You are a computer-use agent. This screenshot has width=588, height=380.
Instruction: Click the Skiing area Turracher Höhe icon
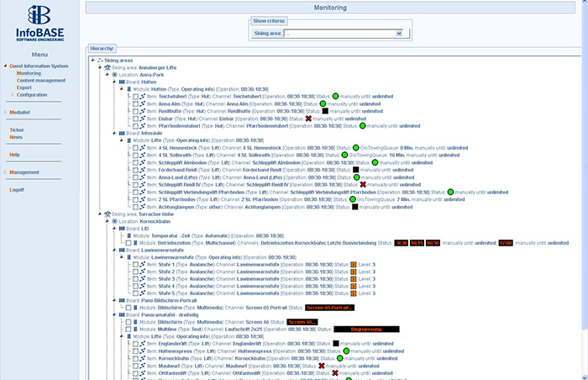[x=108, y=214]
